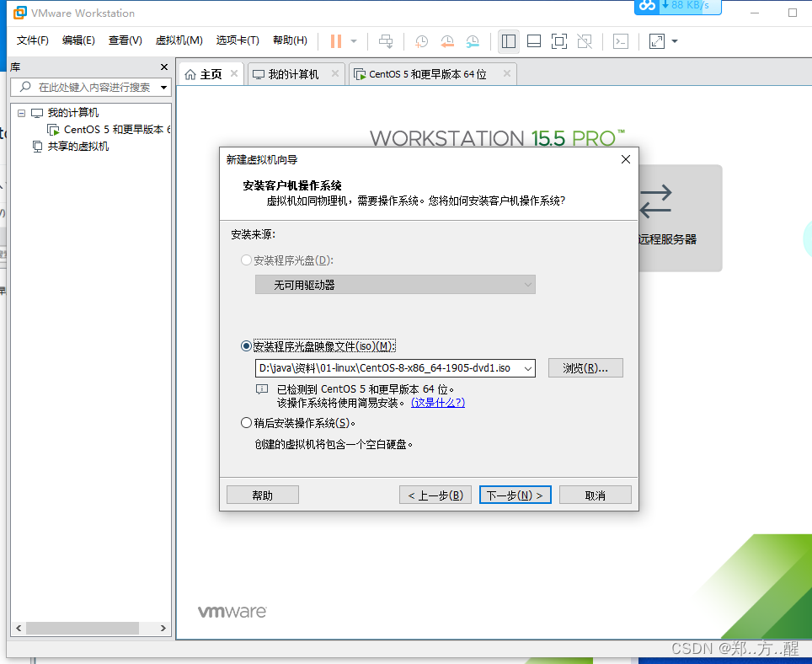The height and width of the screenshot is (664, 812).
Task: Toggle the thumbnail bar view icon
Action: coord(534,41)
